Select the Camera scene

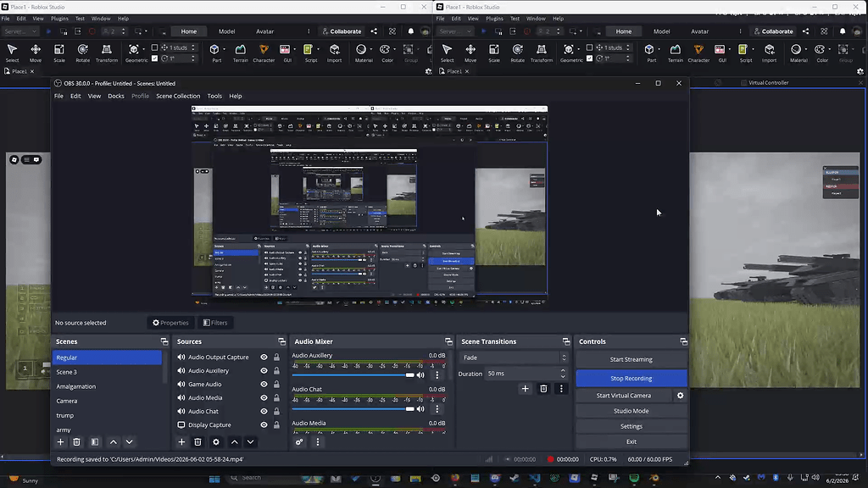tap(67, 401)
